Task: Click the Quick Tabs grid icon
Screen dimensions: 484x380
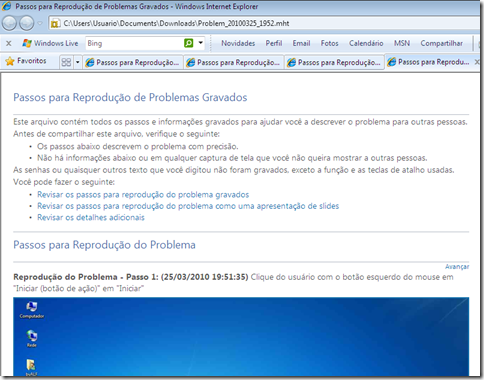Action: click(66, 62)
